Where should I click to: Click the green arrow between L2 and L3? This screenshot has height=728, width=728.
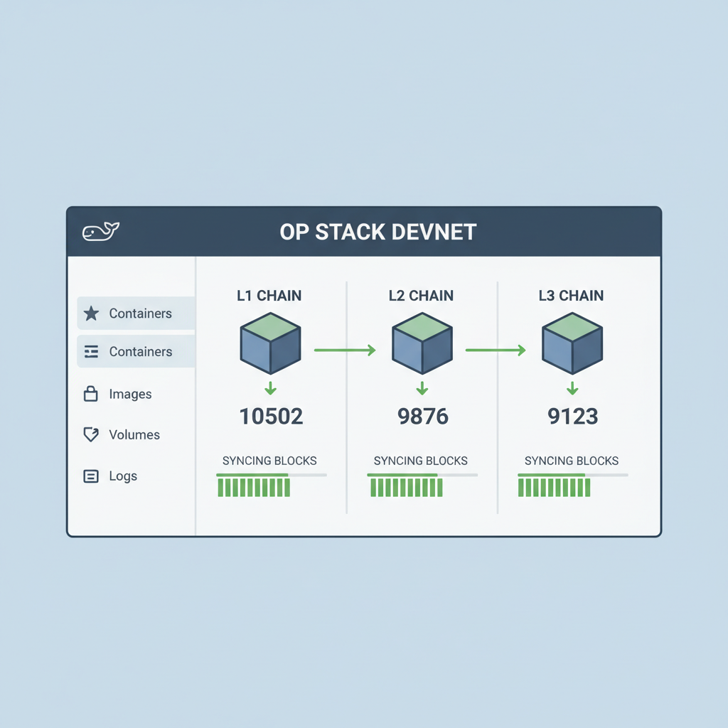click(x=496, y=350)
